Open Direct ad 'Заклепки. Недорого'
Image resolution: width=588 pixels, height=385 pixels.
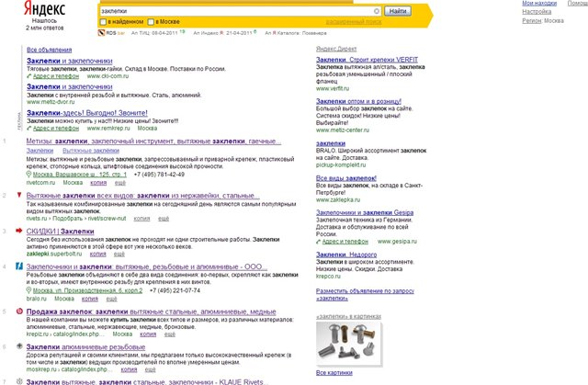click(x=346, y=255)
